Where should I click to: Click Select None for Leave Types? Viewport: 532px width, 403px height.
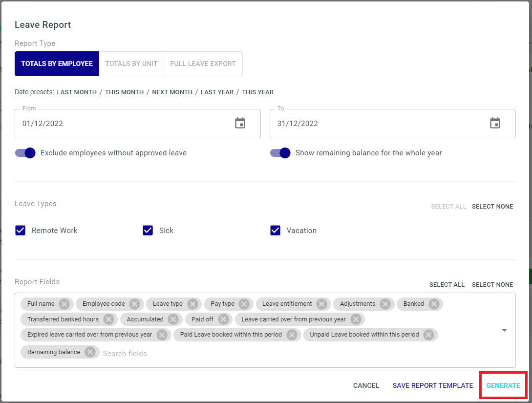pyautogui.click(x=492, y=207)
